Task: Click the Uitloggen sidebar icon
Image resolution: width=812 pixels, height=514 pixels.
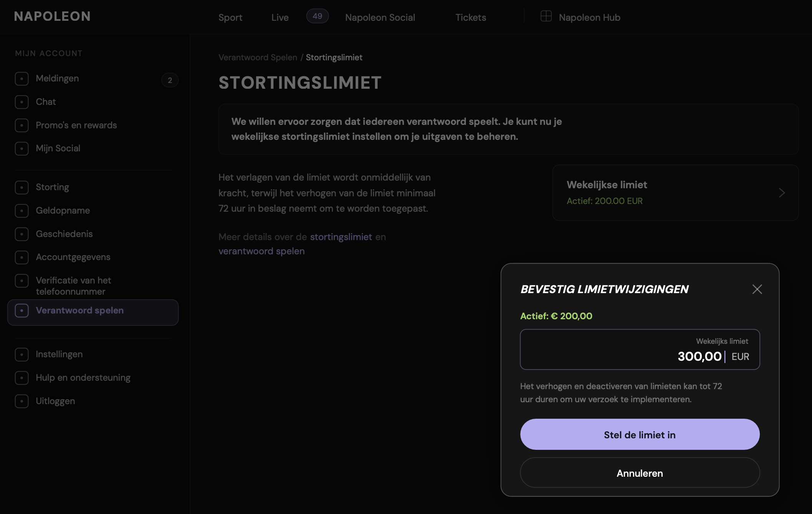Action: [22, 401]
